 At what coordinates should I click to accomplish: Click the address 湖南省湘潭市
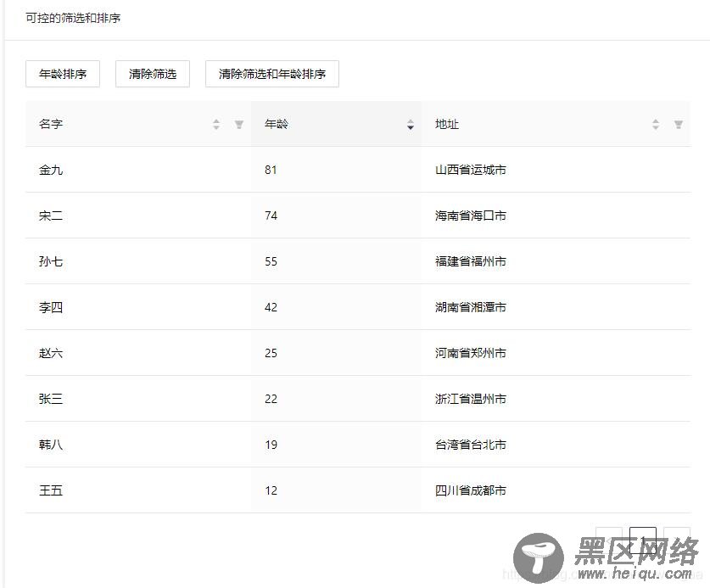[471, 307]
